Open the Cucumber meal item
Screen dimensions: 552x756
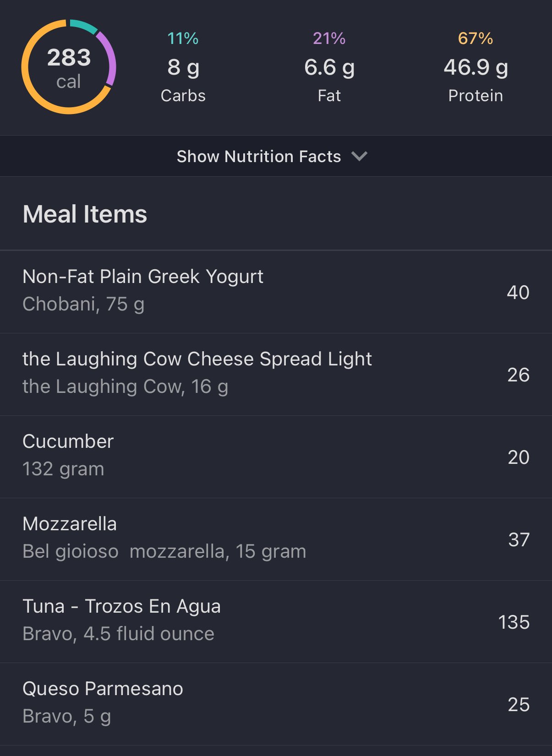(68, 441)
